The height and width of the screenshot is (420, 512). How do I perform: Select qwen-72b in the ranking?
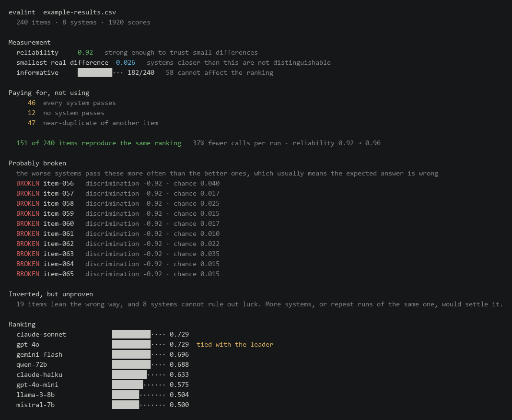tap(32, 365)
